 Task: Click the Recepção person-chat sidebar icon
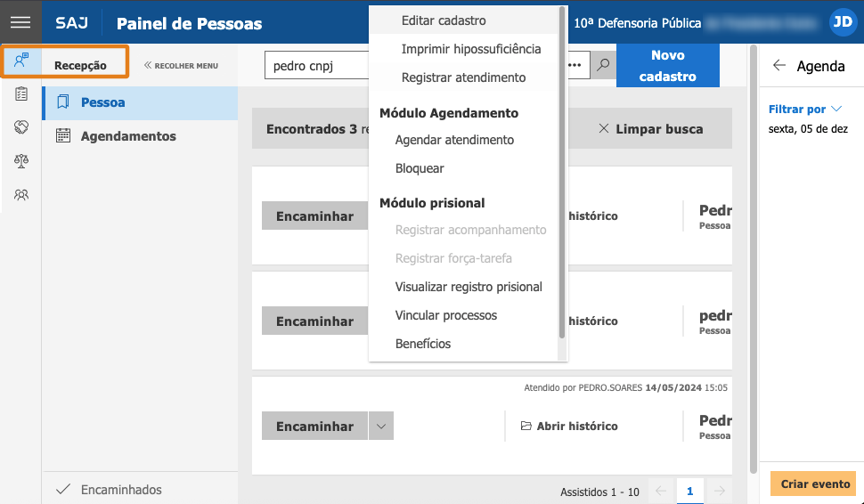pos(21,61)
